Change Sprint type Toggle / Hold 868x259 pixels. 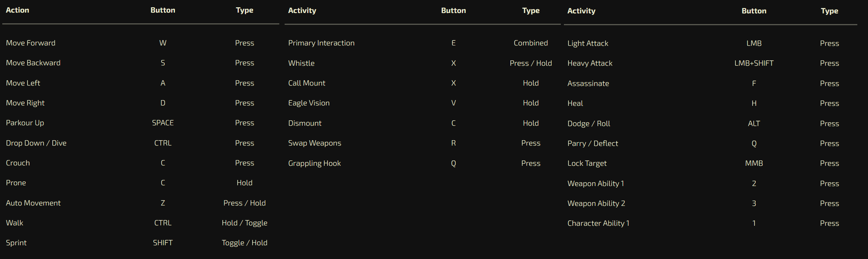245,243
